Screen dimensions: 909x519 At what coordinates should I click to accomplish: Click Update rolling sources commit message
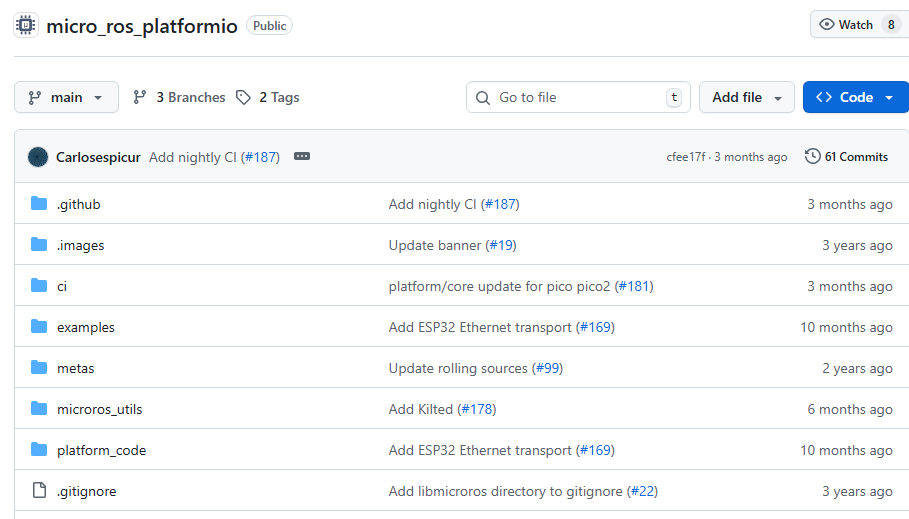pos(458,368)
